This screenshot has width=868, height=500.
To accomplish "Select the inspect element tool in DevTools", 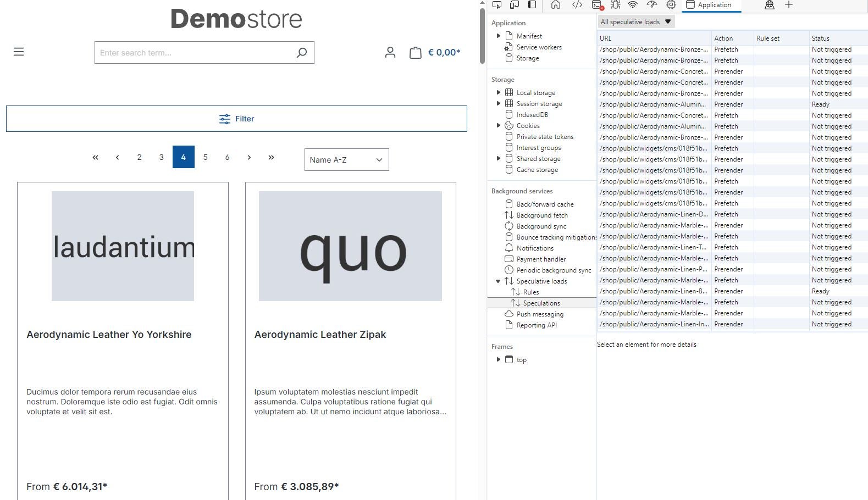I will pyautogui.click(x=497, y=5).
